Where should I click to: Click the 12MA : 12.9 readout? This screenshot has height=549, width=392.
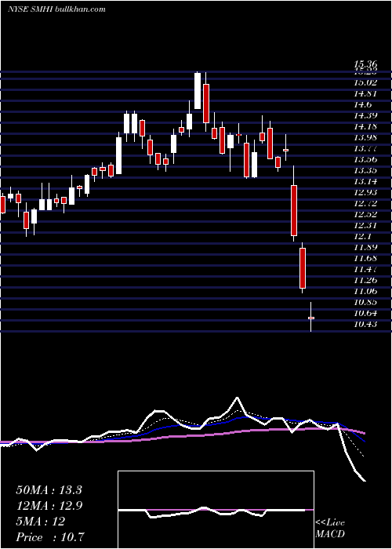pyautogui.click(x=49, y=506)
